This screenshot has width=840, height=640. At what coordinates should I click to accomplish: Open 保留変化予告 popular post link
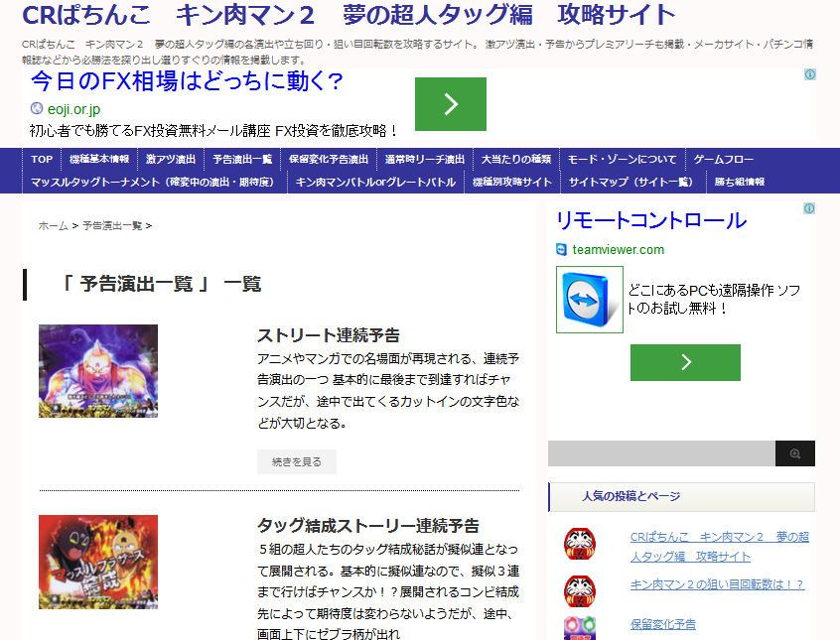pyautogui.click(x=663, y=624)
